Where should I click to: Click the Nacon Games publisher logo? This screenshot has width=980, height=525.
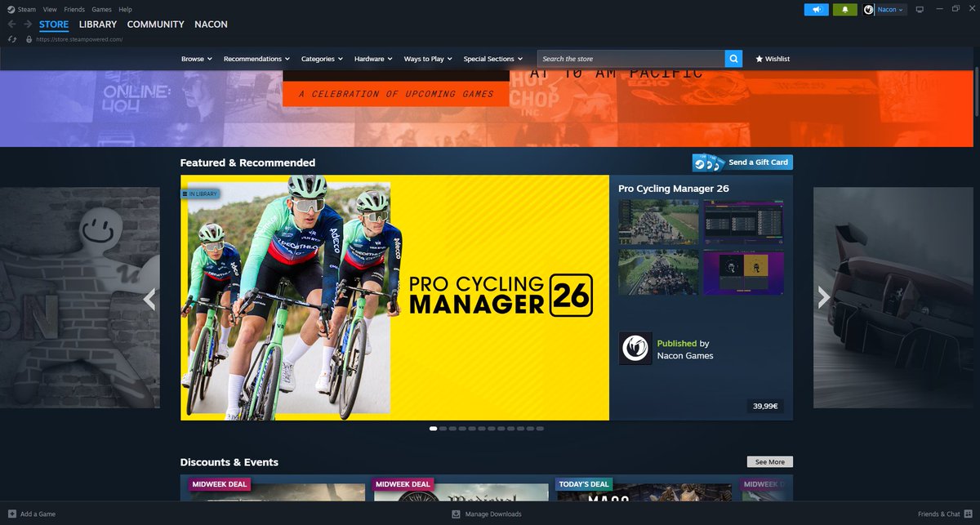click(635, 348)
